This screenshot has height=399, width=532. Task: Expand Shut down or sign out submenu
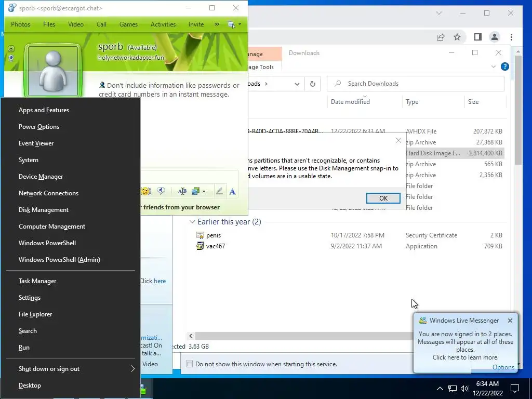(x=71, y=369)
